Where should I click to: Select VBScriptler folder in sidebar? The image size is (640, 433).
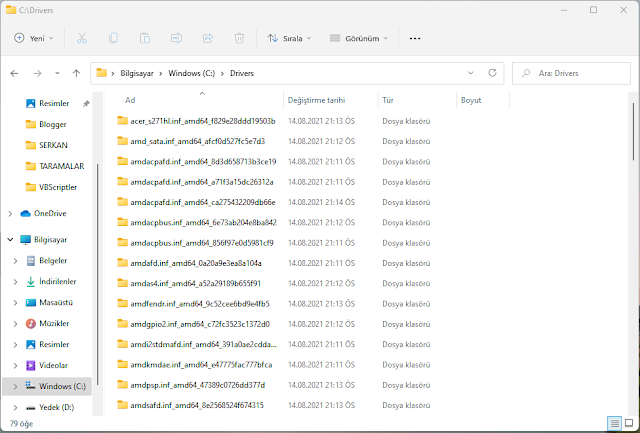pyautogui.click(x=58, y=187)
